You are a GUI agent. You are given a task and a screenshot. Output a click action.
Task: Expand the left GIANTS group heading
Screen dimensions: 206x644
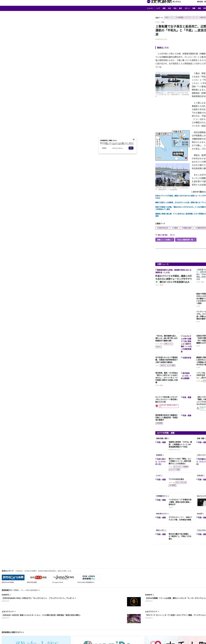pyautogui.click(x=6, y=595)
